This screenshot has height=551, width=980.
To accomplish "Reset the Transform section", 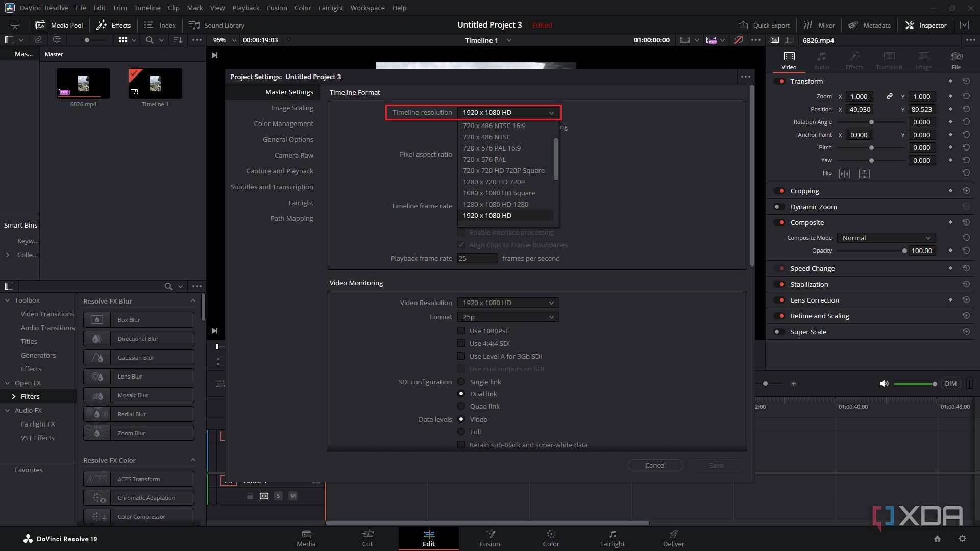I will [x=966, y=81].
